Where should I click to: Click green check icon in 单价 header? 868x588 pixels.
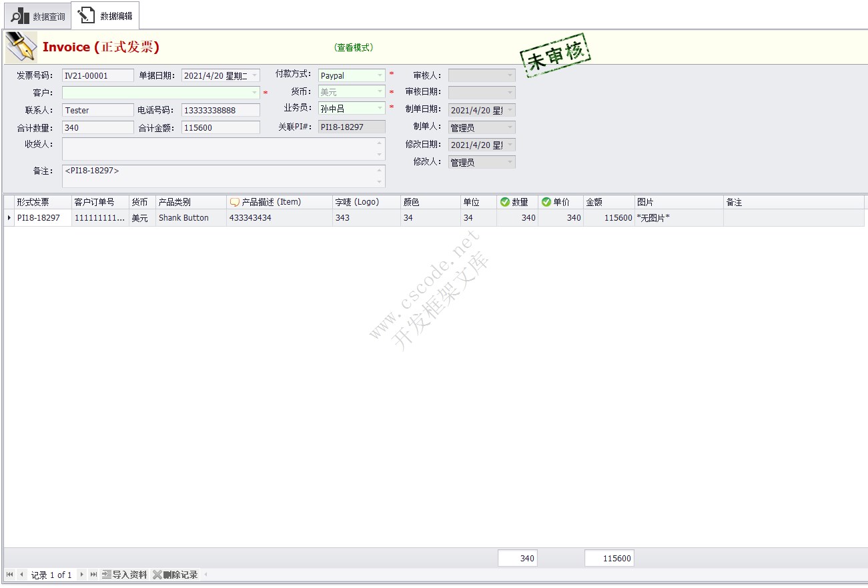point(546,202)
